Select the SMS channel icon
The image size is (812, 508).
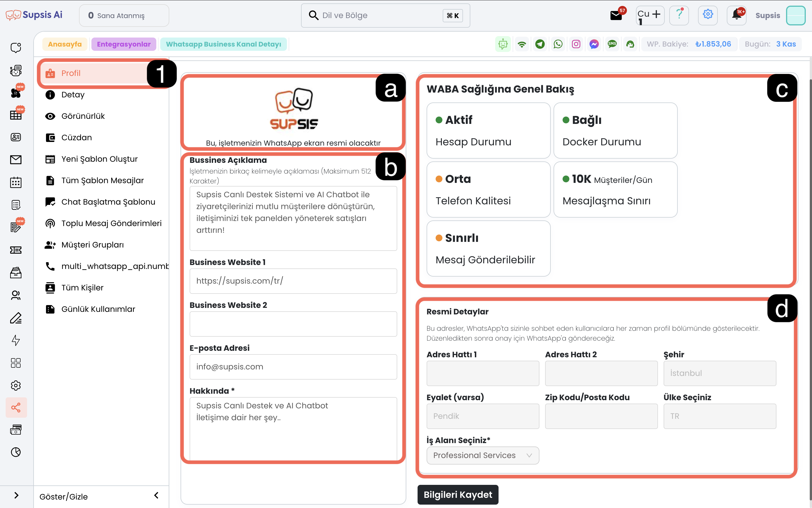pos(612,44)
